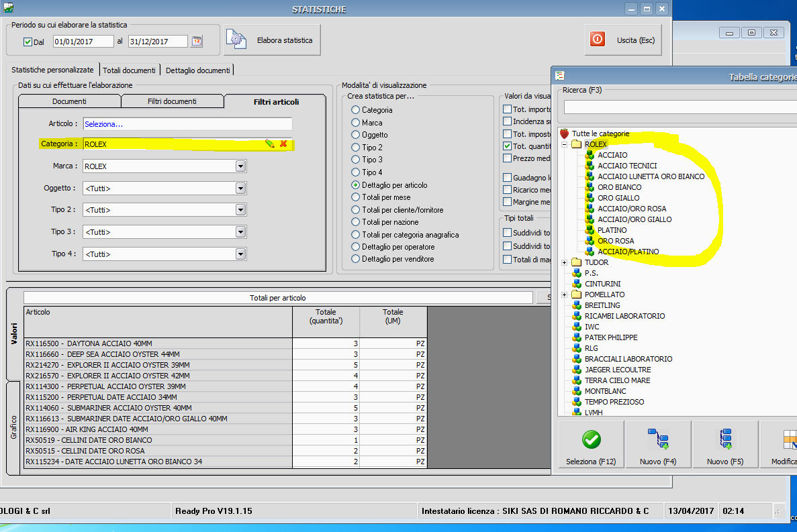
Task: Click the TUDOR folder icon
Action: click(x=576, y=262)
